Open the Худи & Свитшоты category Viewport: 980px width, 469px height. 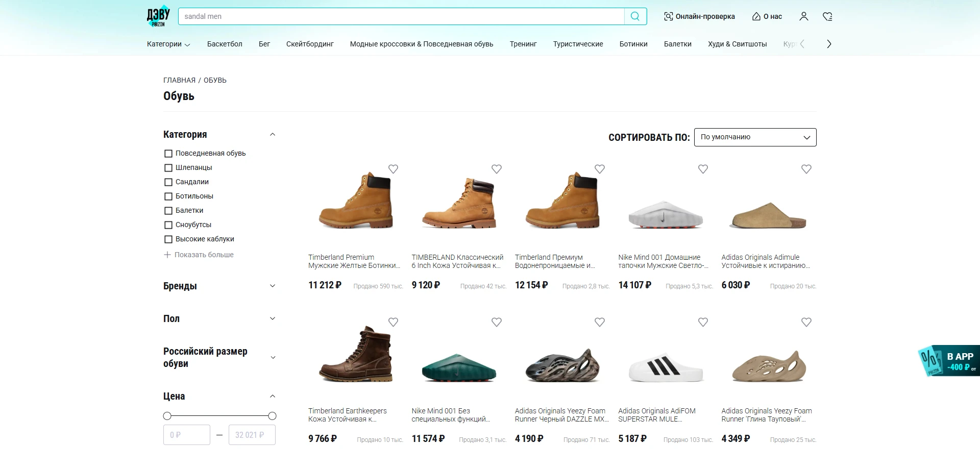click(x=738, y=44)
